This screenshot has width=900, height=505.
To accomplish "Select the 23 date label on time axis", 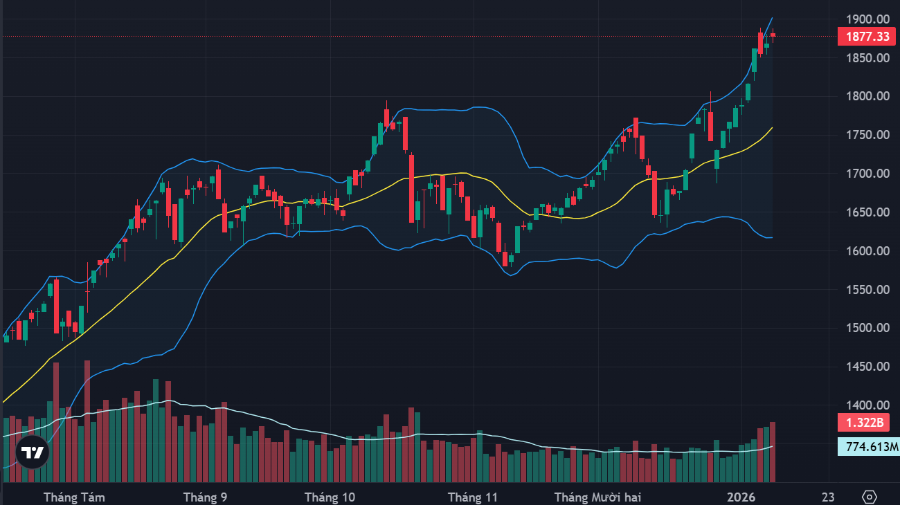I will coord(827,496).
